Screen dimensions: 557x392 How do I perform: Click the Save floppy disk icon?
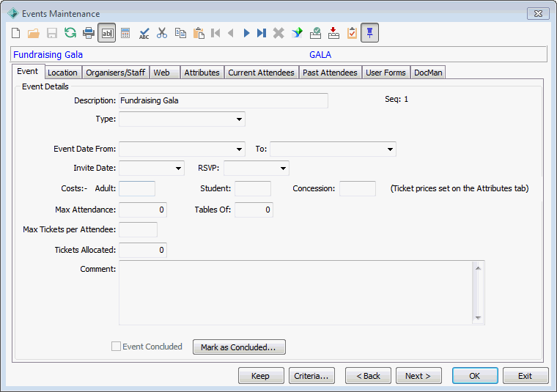(x=52, y=33)
